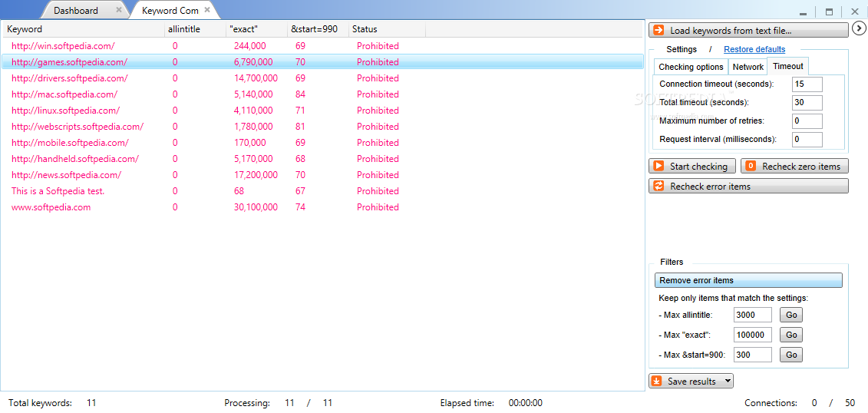Focus the Max "exact" filter field
868x413 pixels.
(x=753, y=335)
